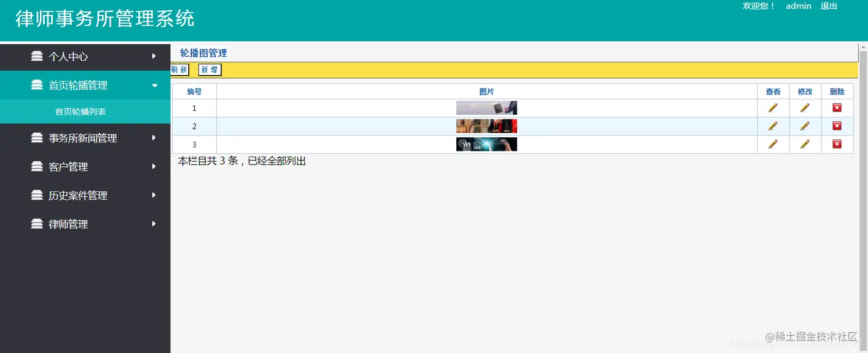Click the edit pencil icon in row 1
Viewport: 868px width, 353px height.
pos(805,108)
